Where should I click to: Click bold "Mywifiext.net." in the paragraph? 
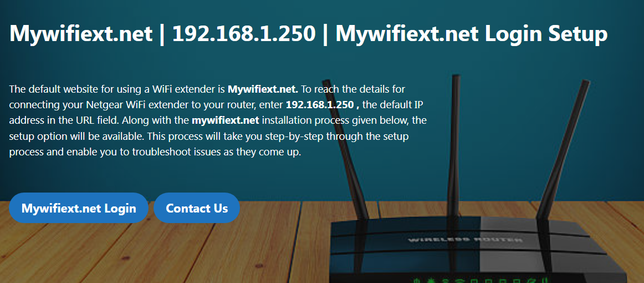(263, 89)
